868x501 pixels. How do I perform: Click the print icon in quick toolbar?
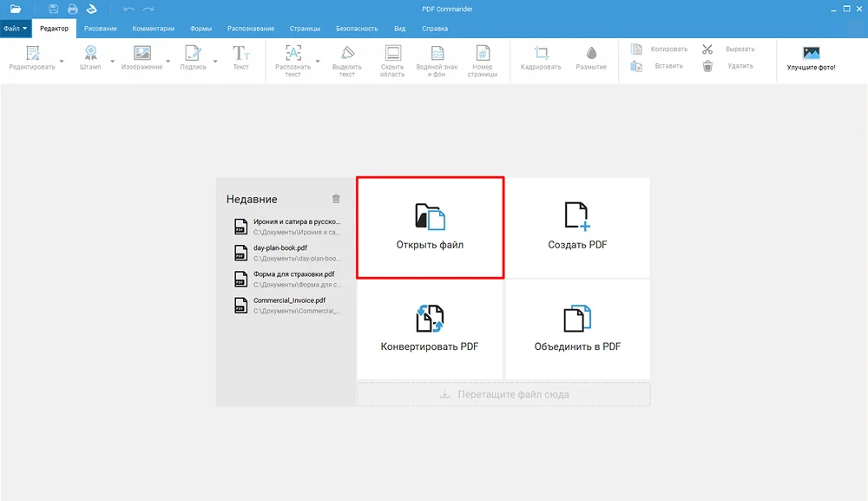(73, 9)
